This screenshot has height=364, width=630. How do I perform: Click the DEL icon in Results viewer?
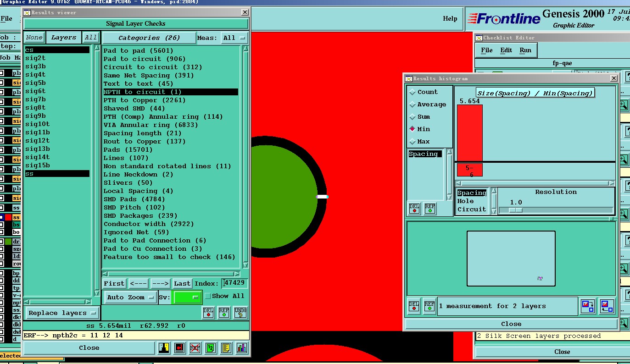[208, 313]
